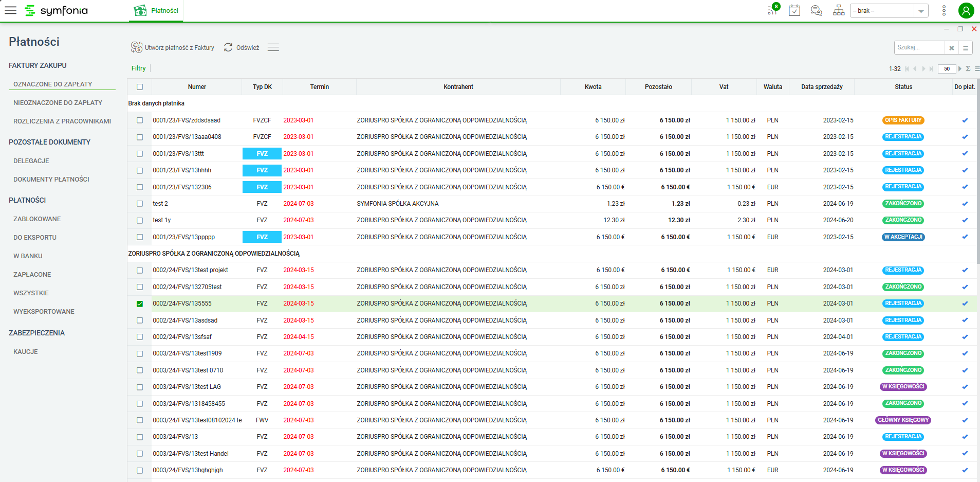Switch to the Płatności tab
Screen dimensions: 980x482
(x=156, y=10)
